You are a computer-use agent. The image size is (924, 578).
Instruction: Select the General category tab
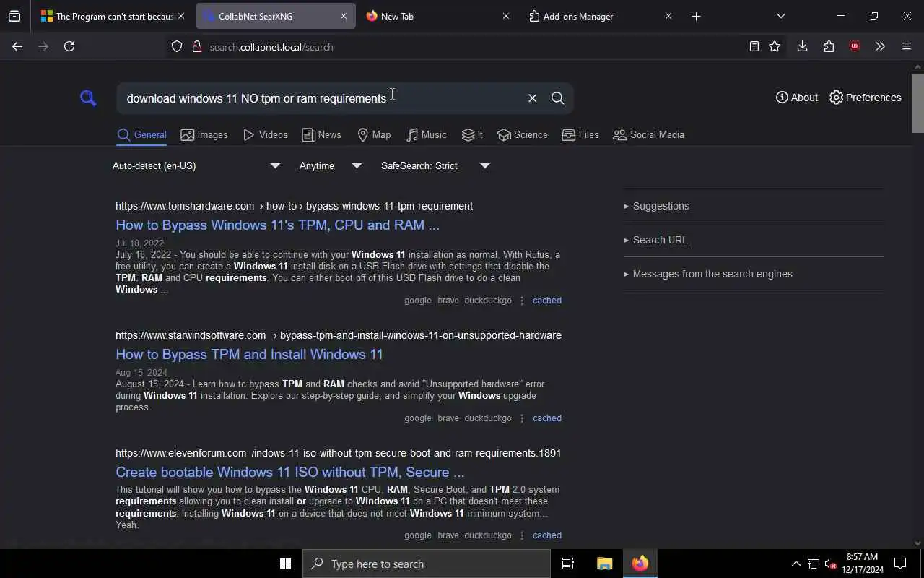tap(142, 135)
